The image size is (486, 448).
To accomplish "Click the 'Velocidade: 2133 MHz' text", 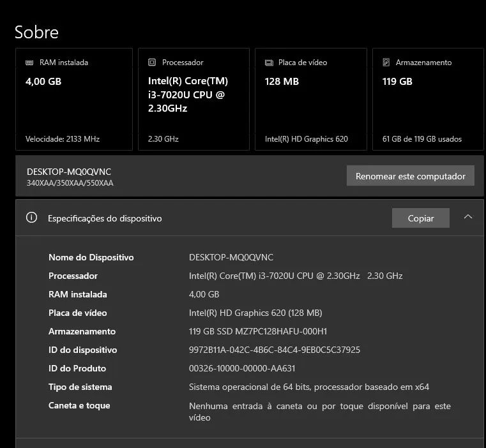I will point(63,139).
